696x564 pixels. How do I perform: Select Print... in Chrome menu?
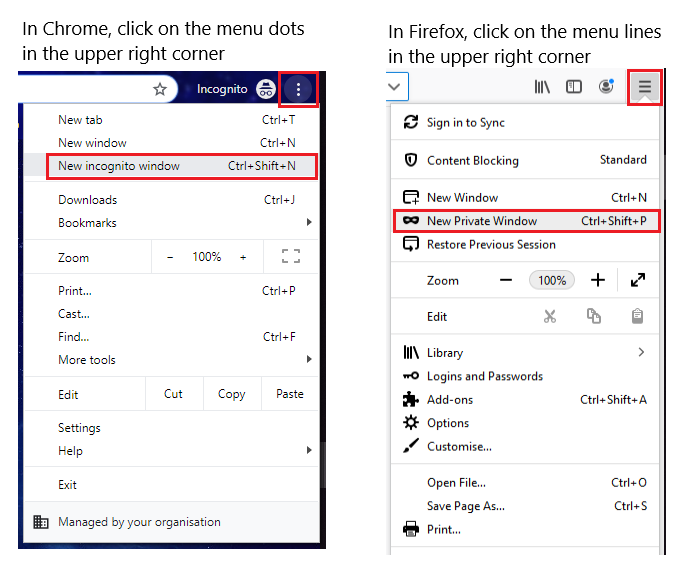pos(171,291)
